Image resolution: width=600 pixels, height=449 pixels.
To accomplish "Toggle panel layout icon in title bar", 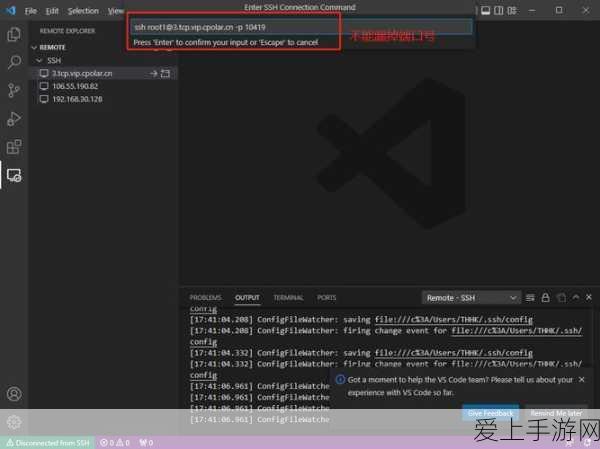I will tap(486, 10).
